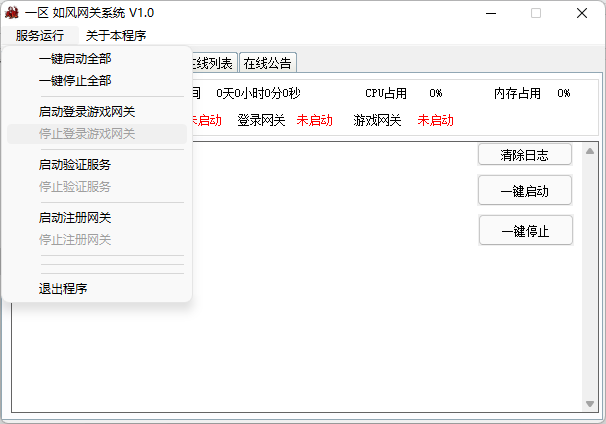Select 启动登录游戏网关 menu item
This screenshot has width=606, height=424.
pos(87,112)
